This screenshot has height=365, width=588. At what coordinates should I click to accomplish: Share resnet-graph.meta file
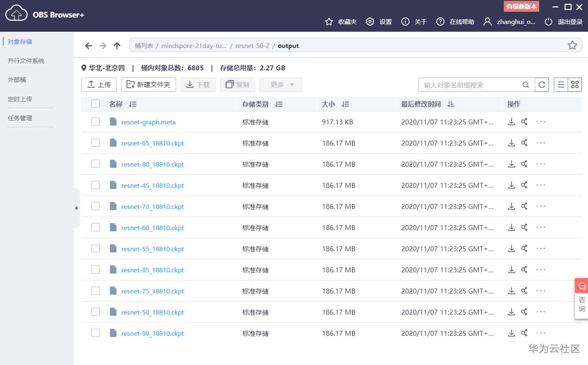point(524,122)
